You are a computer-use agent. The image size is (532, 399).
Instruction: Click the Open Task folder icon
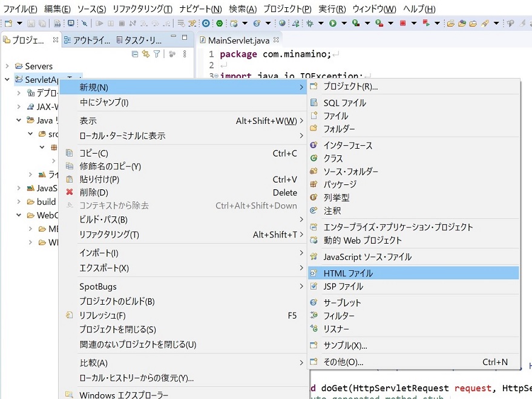pyautogui.click(x=473, y=23)
